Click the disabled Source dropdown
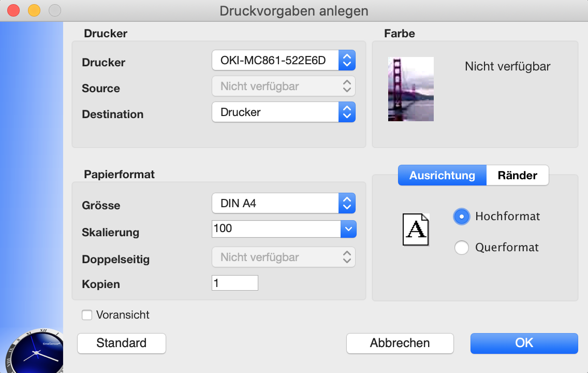The height and width of the screenshot is (373, 588). pyautogui.click(x=284, y=87)
